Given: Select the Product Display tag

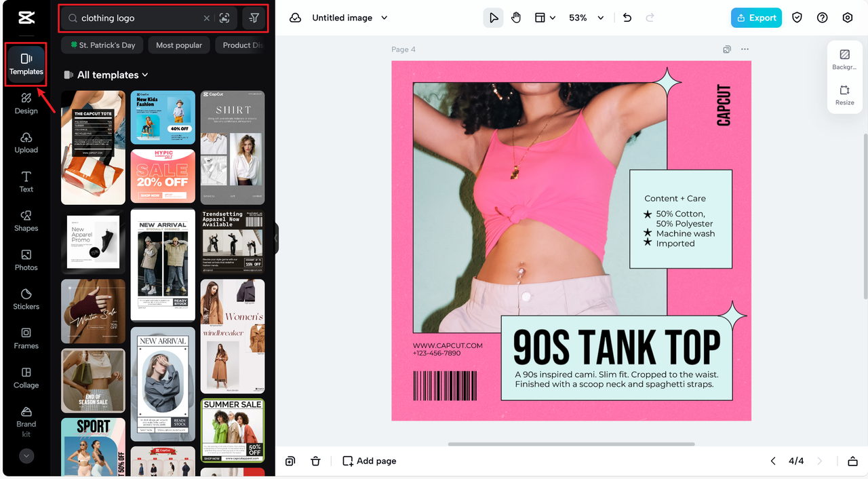Looking at the screenshot, I should [x=241, y=45].
